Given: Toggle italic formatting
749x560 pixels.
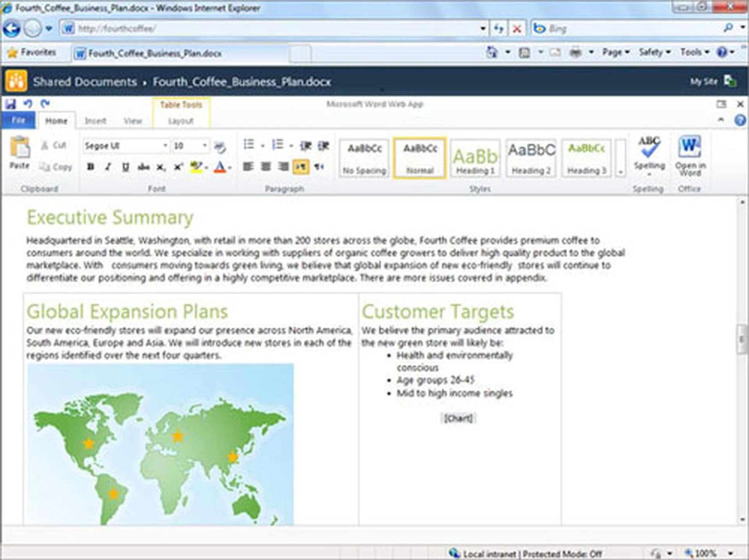Looking at the screenshot, I should (x=108, y=167).
